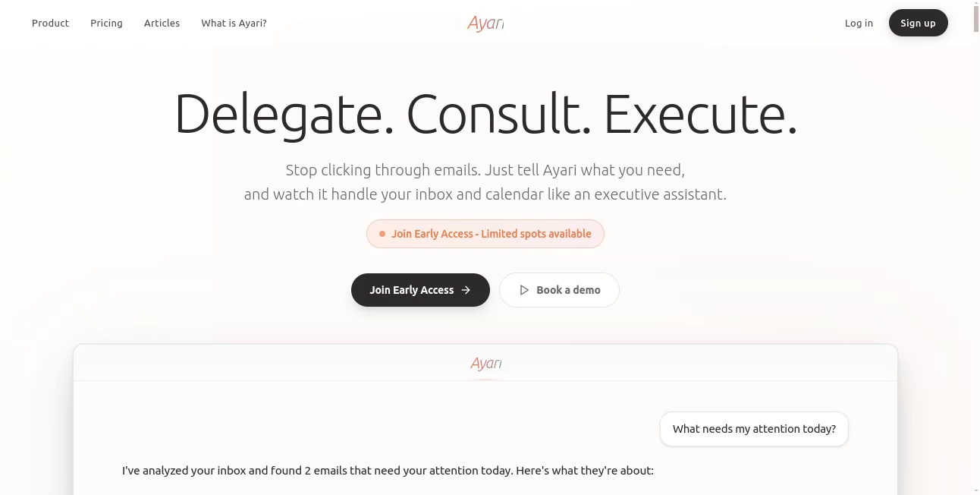Screen dimensions: 980x495
Task: Click the inbox analysis message in the demo
Action: pyautogui.click(x=387, y=470)
